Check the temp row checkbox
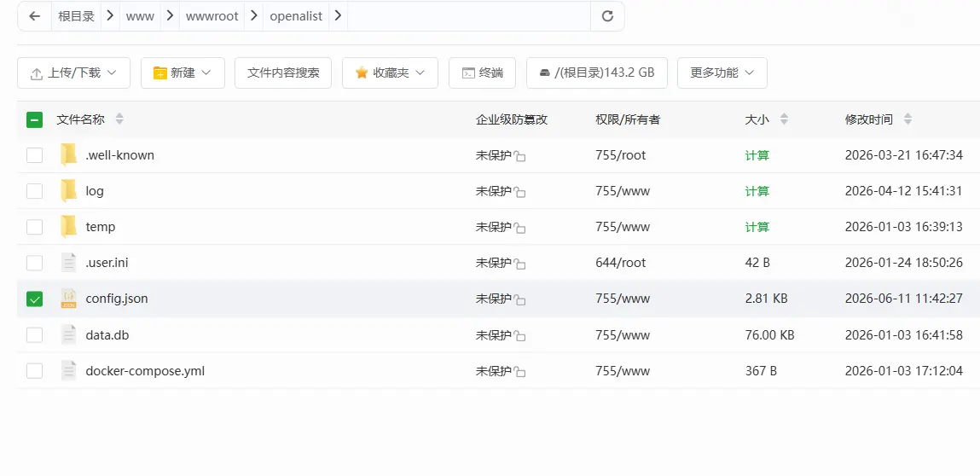 pos(34,226)
